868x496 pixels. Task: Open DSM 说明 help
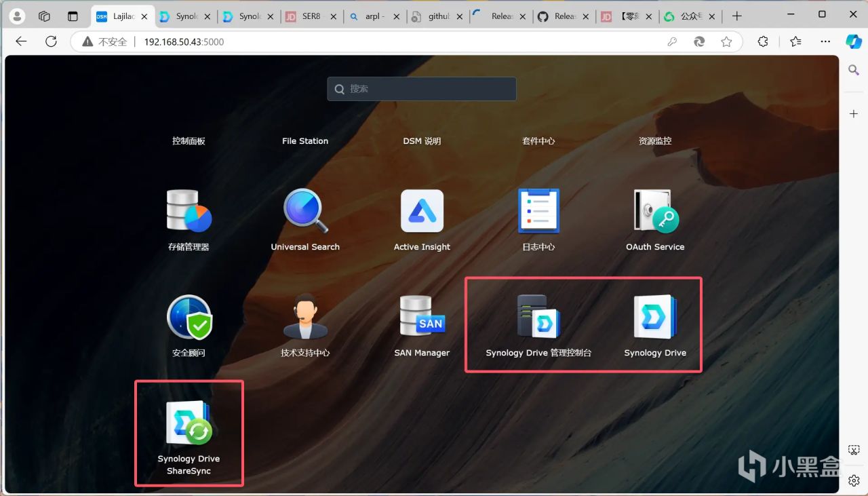[422, 141]
